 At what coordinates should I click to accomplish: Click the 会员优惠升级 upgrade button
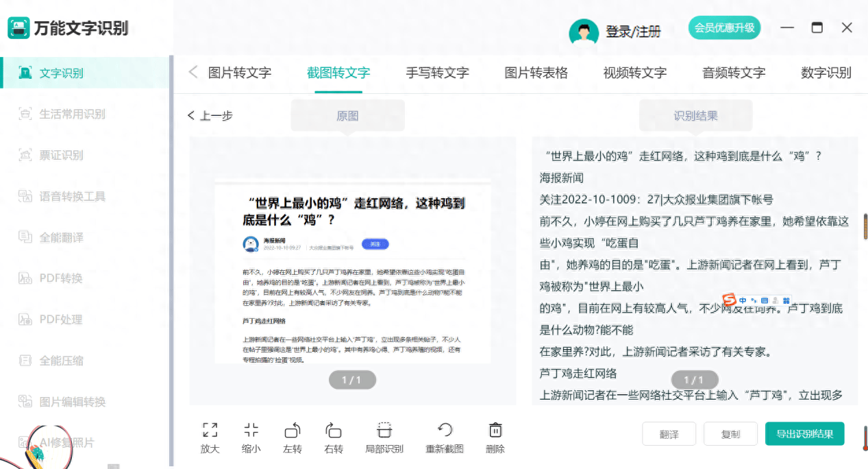pos(724,28)
